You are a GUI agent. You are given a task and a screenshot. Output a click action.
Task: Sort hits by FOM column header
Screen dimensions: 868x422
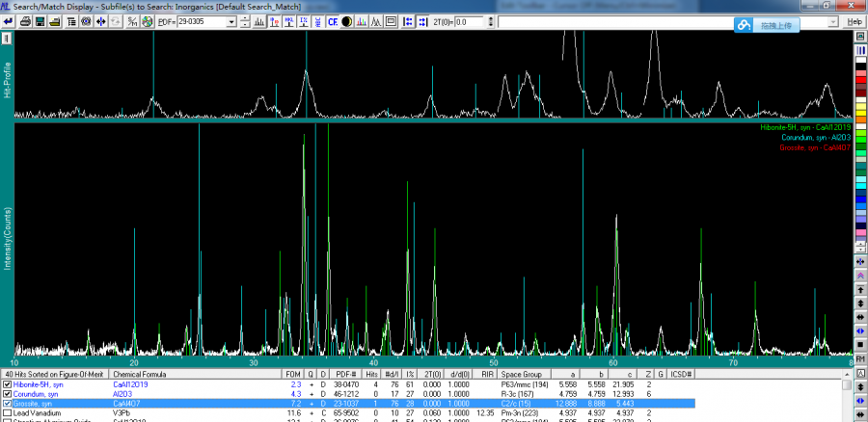coord(292,374)
